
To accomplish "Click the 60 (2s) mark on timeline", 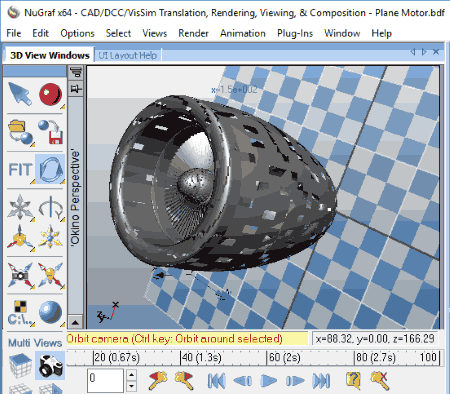I will [x=284, y=358].
